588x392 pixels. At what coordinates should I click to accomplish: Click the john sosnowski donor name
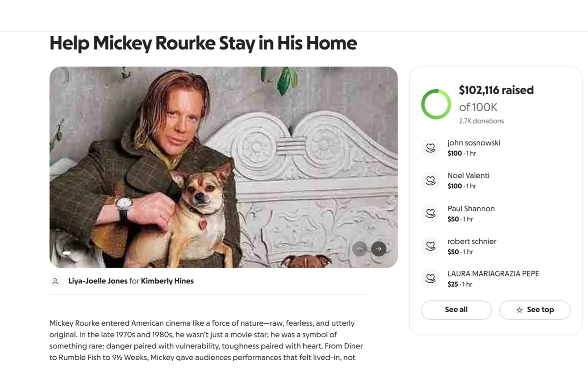coord(473,143)
